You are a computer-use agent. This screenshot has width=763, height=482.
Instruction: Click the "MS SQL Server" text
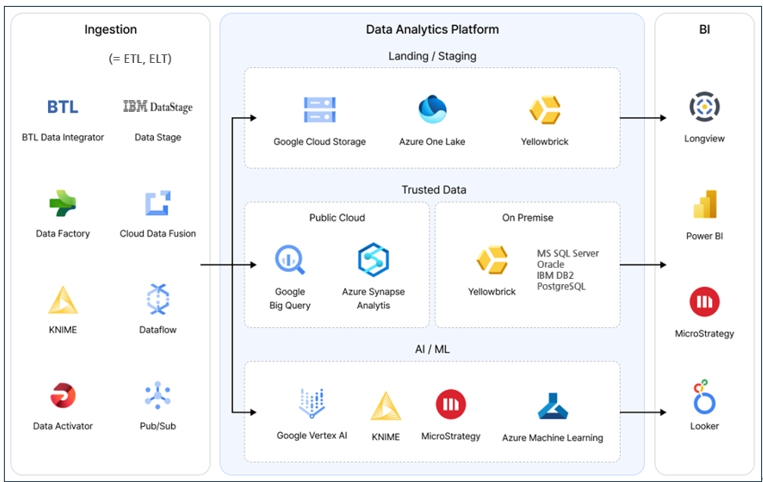point(568,253)
